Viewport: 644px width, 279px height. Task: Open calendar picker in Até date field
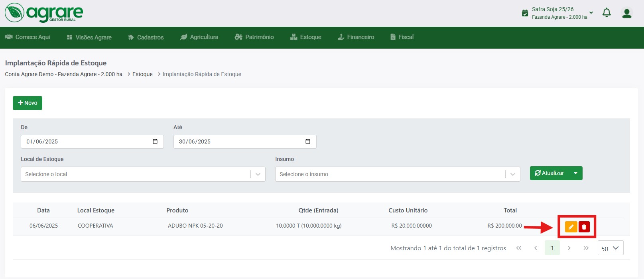tap(308, 141)
